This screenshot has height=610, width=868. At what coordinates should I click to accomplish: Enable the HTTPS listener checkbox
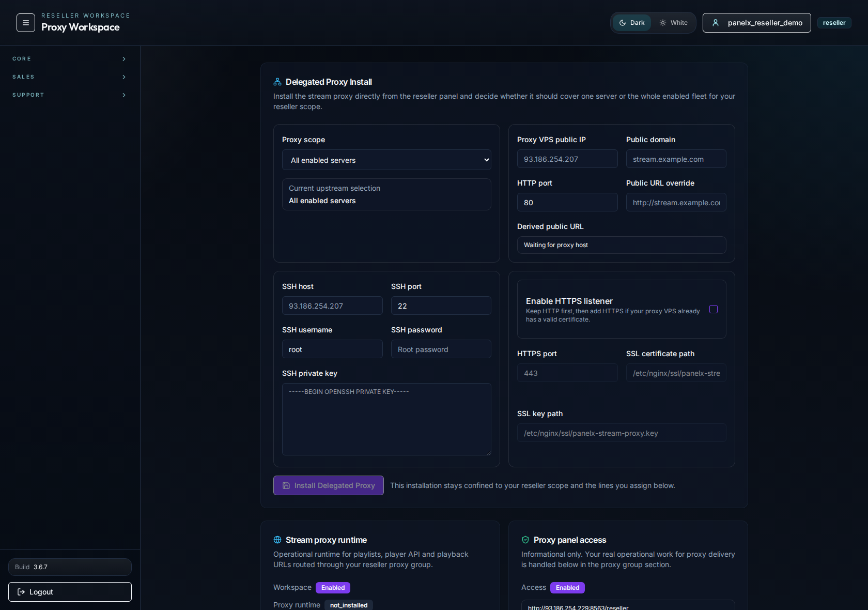(x=714, y=309)
